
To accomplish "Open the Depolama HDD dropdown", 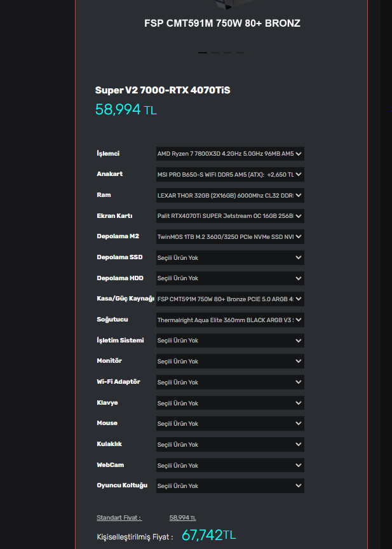I will [230, 278].
